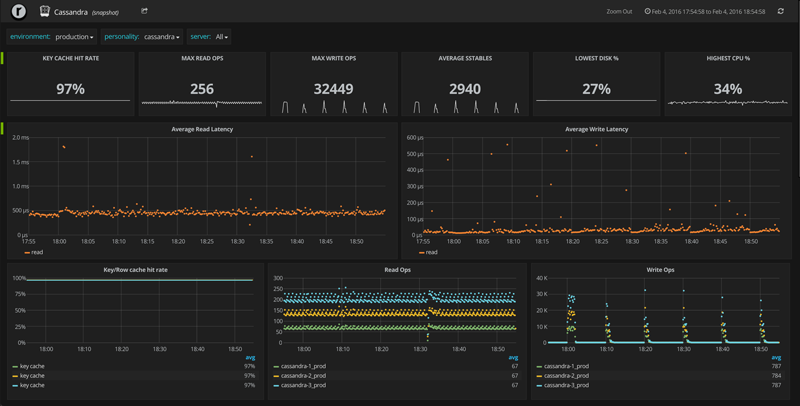Screen dimensions: 800x406
Task: Click the Average Write Latency panel title
Action: pyautogui.click(x=596, y=129)
